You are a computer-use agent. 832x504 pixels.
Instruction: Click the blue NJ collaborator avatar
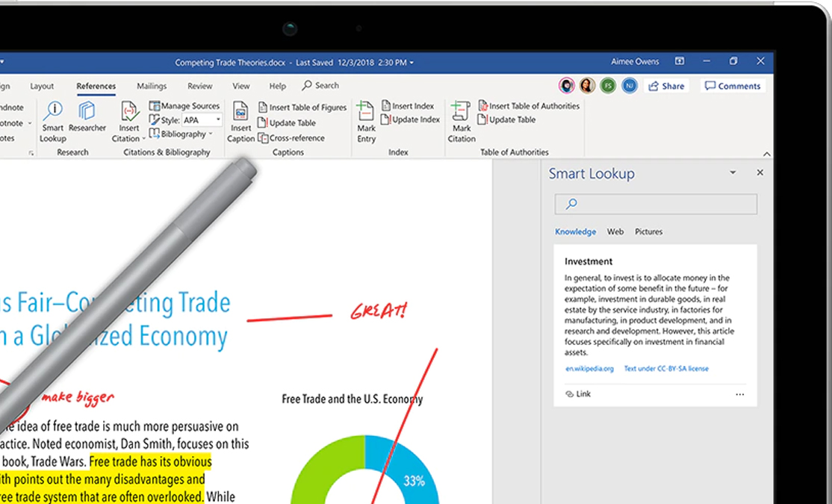coord(630,85)
